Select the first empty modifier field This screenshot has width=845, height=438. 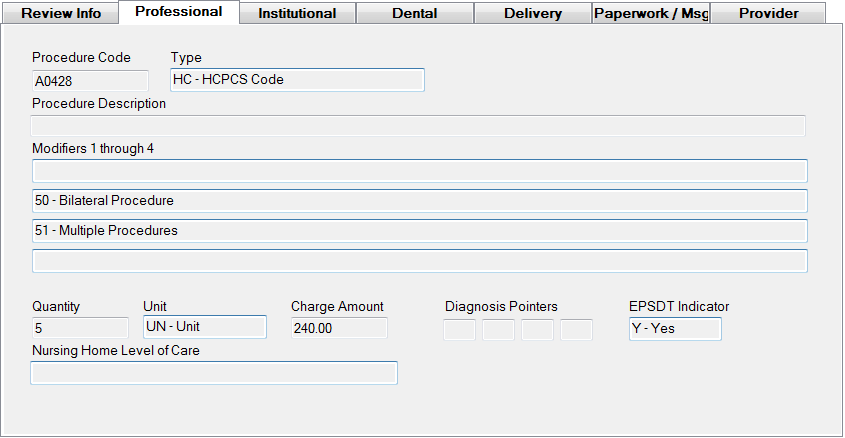click(x=419, y=171)
